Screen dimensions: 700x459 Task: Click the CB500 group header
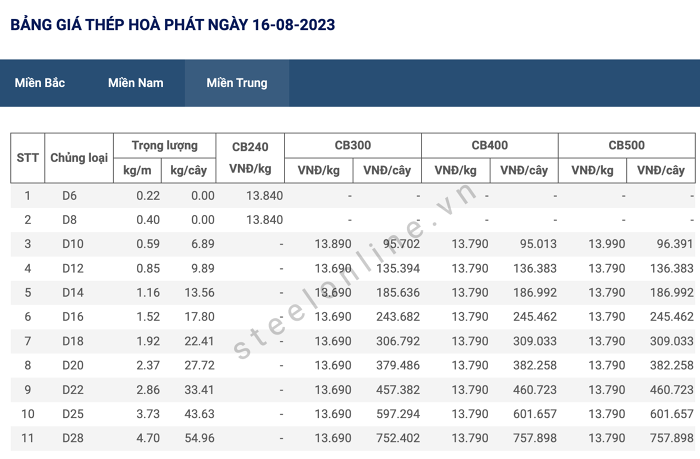[x=627, y=145]
